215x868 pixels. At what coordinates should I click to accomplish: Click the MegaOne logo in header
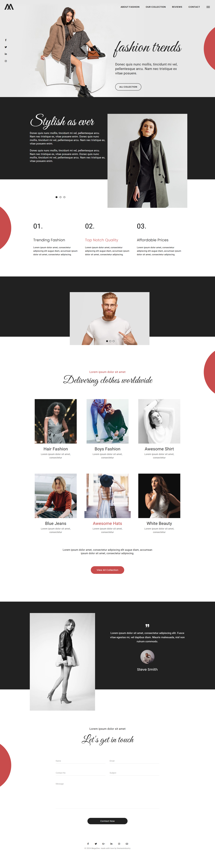9,7
